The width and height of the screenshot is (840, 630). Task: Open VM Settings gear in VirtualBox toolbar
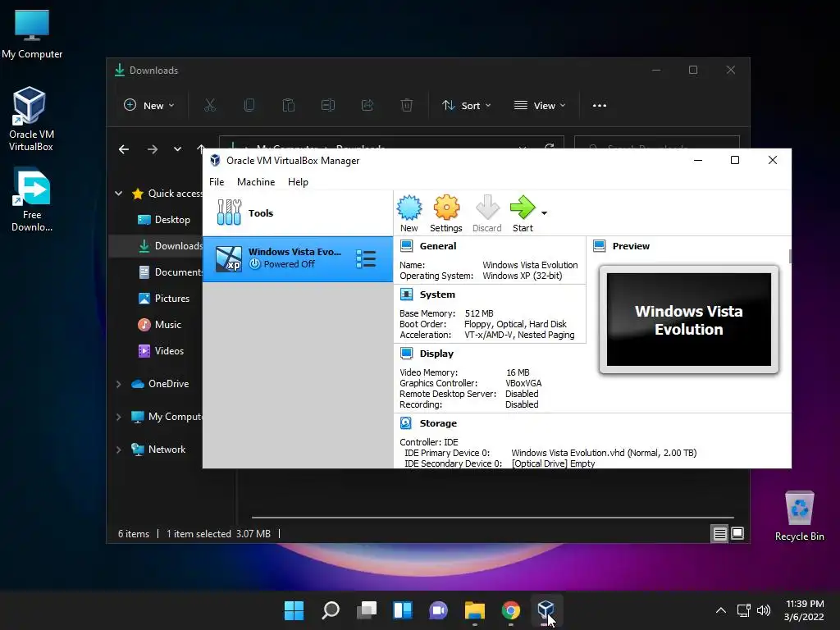click(445, 213)
